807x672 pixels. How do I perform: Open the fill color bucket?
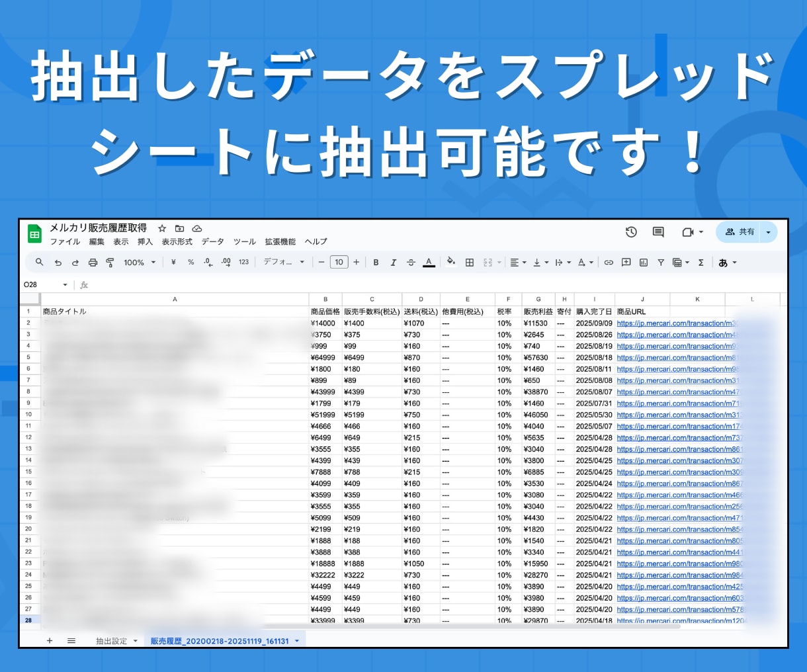pyautogui.click(x=451, y=262)
